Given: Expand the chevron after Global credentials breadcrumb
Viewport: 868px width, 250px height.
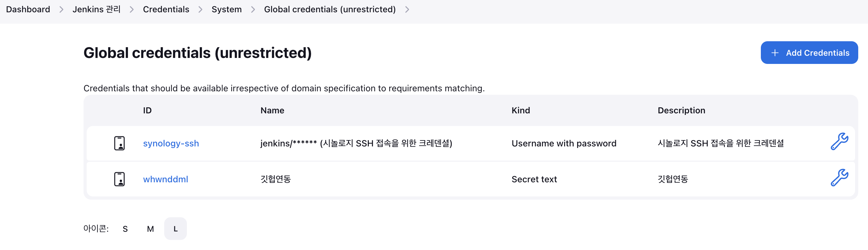Looking at the screenshot, I should click(x=407, y=9).
